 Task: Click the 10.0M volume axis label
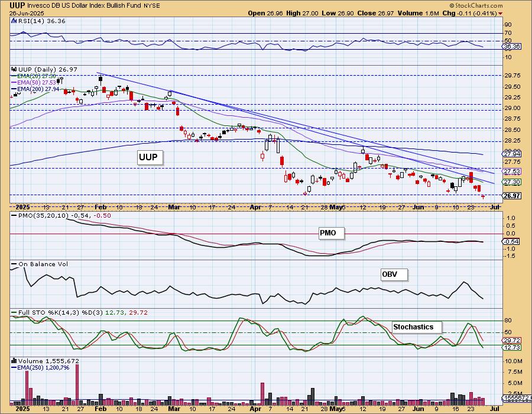513,361
